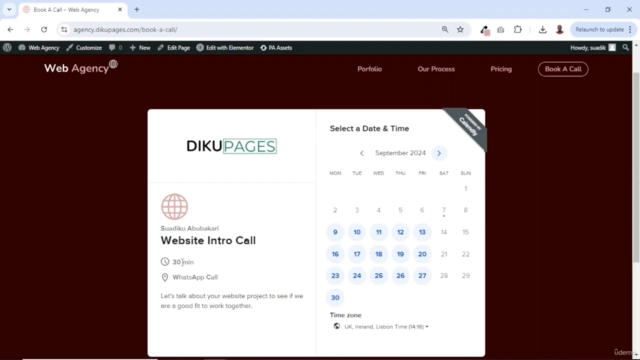This screenshot has height=360, width=640.
Task: Open PA Assets admin bar item
Action: point(276,48)
